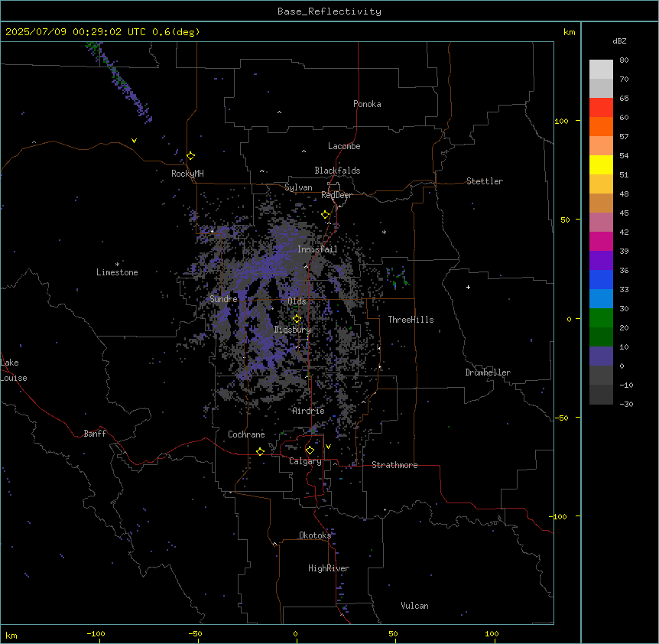Click the Vulcan city label
This screenshot has height=644, width=659.
[x=415, y=606]
